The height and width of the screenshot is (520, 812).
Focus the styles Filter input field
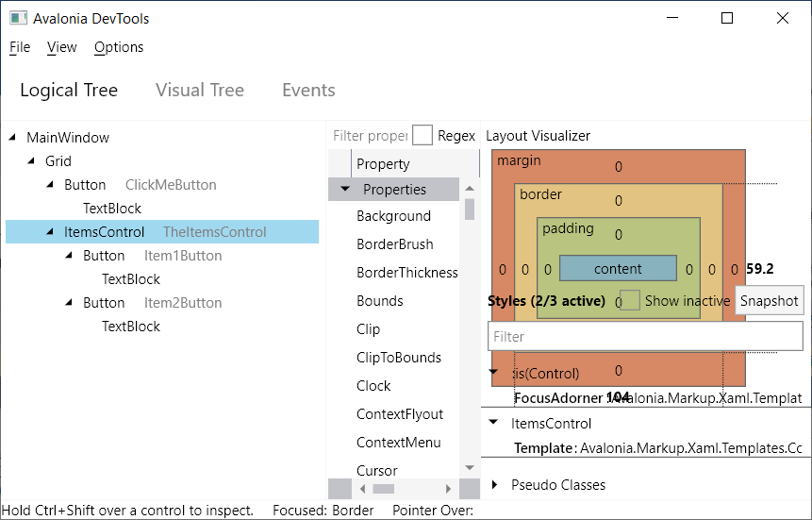(x=645, y=337)
